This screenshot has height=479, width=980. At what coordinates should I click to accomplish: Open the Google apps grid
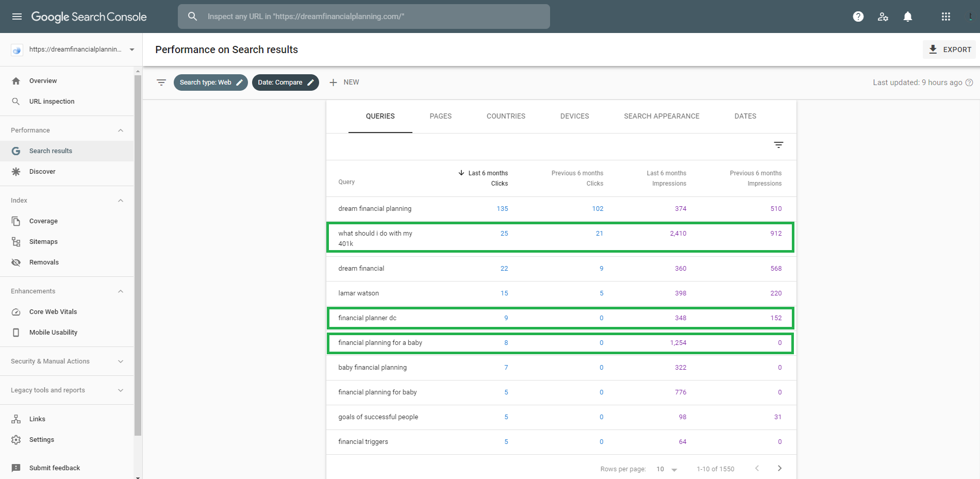coord(945,16)
